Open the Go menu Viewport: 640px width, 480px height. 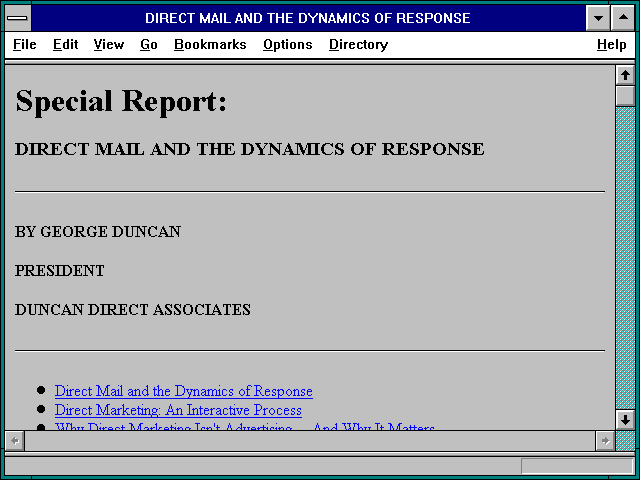tap(149, 44)
